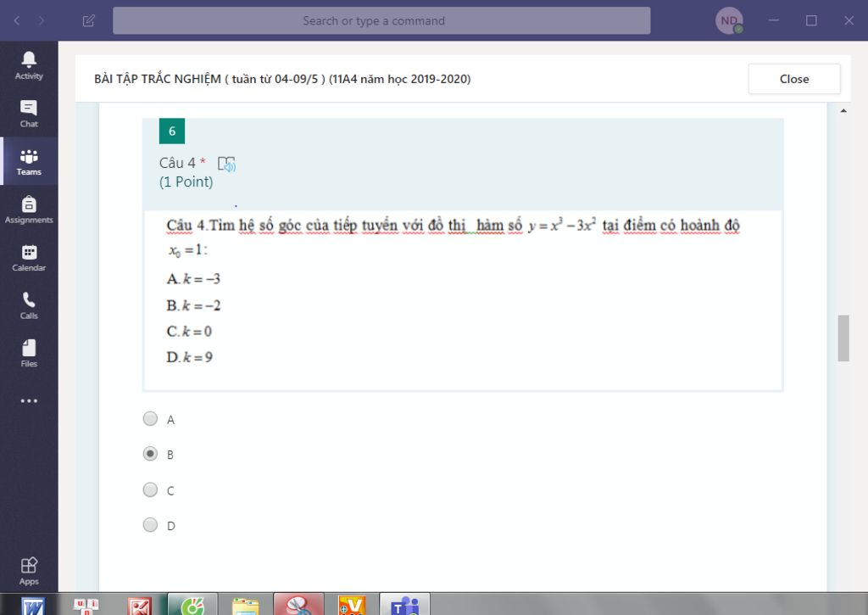Select answer option C
The width and height of the screenshot is (868, 615).
pyautogui.click(x=150, y=489)
